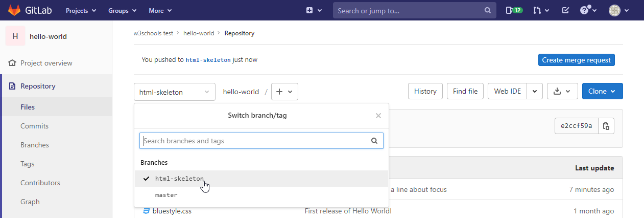Close the Switch branch/tag popup

378,116
